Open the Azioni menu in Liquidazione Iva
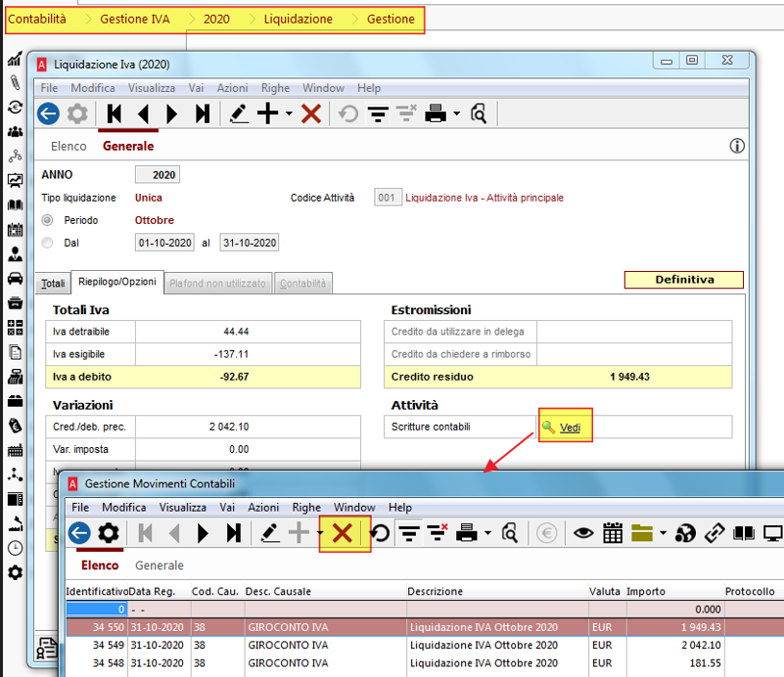The height and width of the screenshot is (677, 784). (x=232, y=88)
